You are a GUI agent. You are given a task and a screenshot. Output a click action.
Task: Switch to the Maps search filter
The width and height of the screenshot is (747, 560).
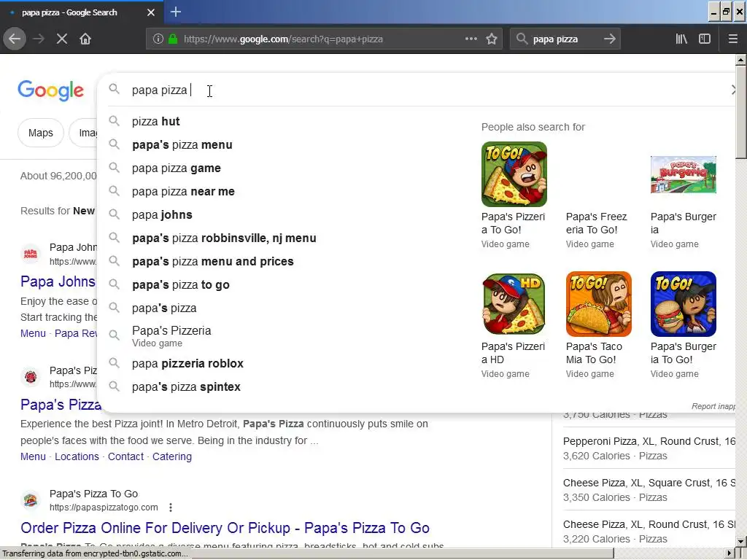(41, 133)
